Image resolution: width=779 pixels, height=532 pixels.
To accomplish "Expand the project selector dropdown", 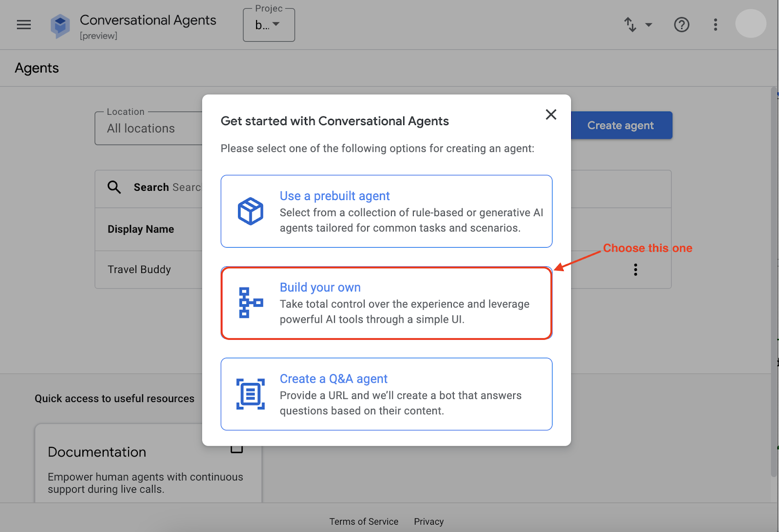I will click(269, 24).
